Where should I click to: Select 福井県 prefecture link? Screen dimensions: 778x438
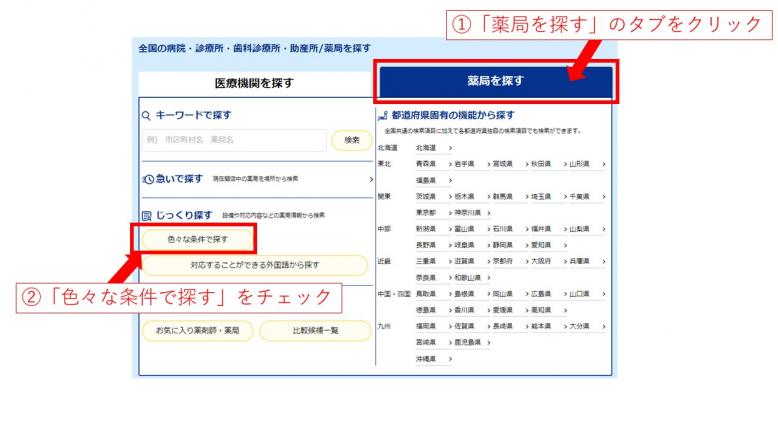click(549, 229)
